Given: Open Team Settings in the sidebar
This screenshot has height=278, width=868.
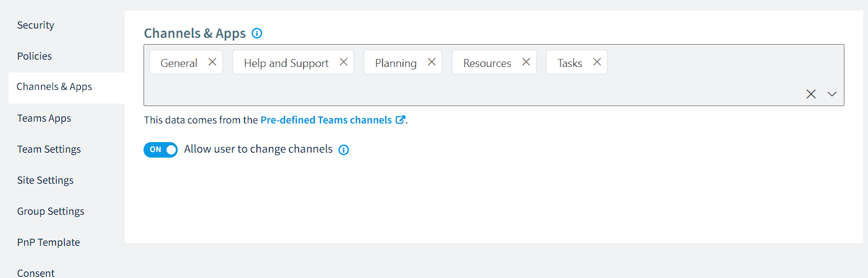Looking at the screenshot, I should click(49, 149).
